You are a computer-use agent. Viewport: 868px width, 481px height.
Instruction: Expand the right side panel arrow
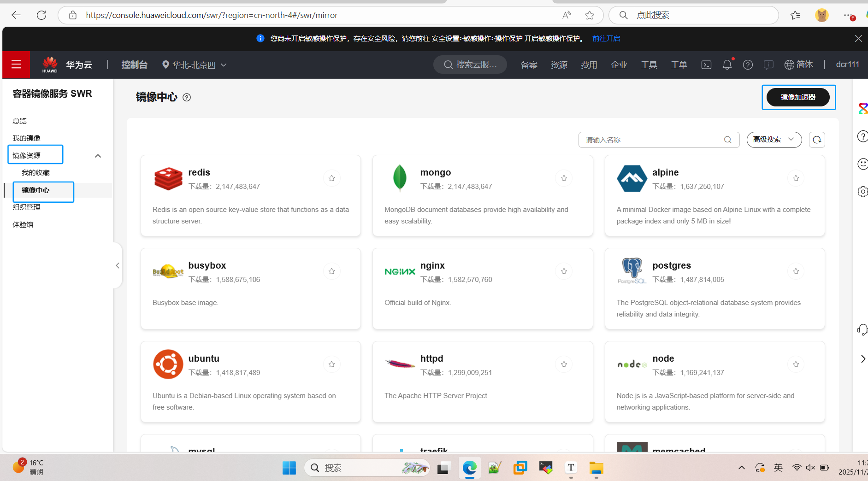click(863, 359)
